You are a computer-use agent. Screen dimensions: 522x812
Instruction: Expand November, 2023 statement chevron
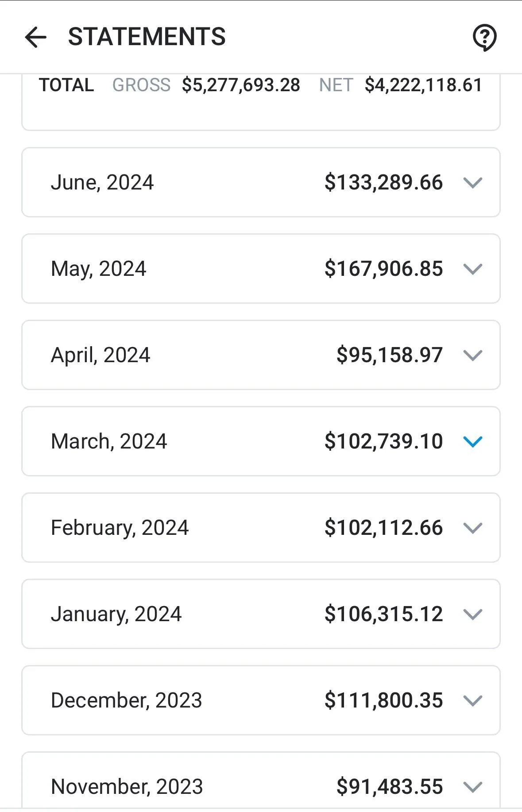click(x=472, y=787)
